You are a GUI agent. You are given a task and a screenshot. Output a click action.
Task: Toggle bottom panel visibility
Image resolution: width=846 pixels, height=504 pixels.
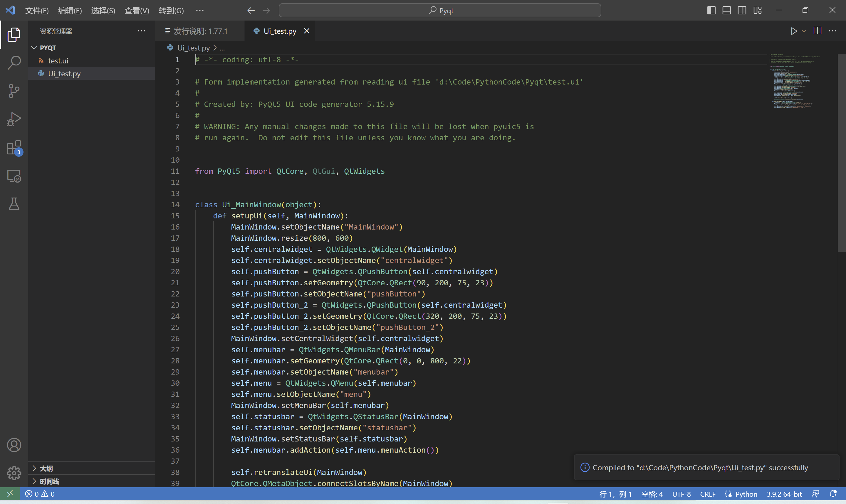(726, 10)
